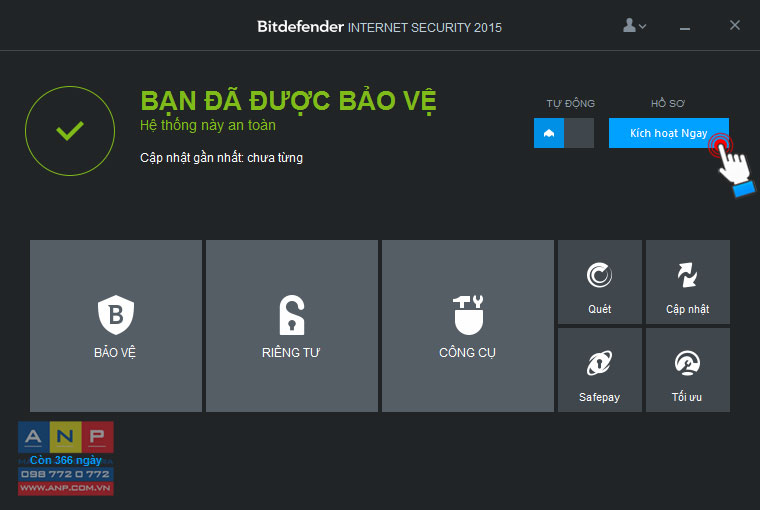Click the green protected-status checkmark circle
Image resolution: width=760 pixels, height=510 pixels.
tap(70, 131)
